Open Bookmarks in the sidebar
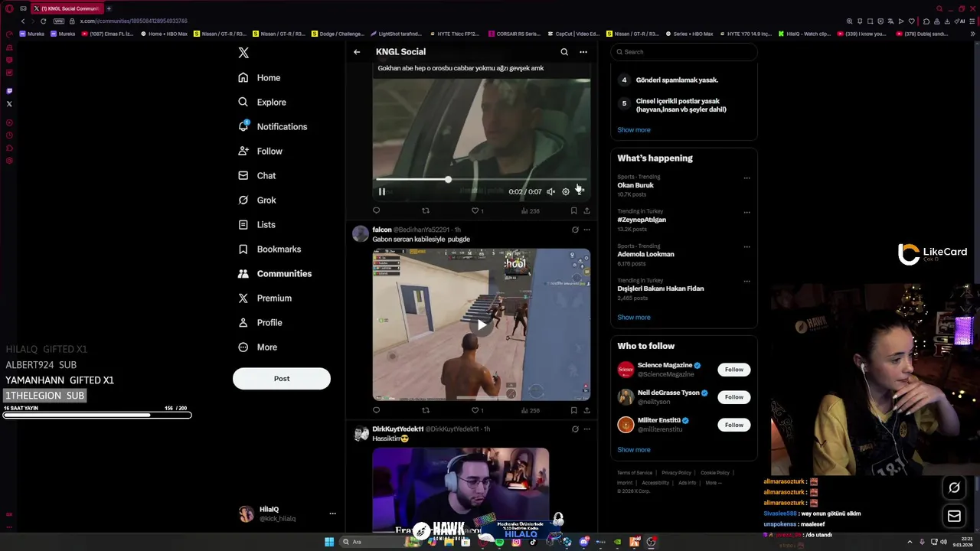The height and width of the screenshot is (551, 980). click(269, 249)
